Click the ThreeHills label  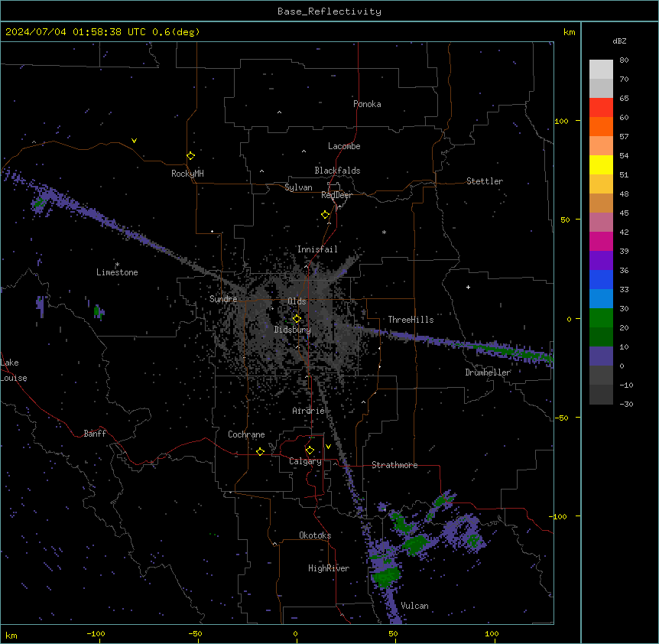(x=411, y=320)
